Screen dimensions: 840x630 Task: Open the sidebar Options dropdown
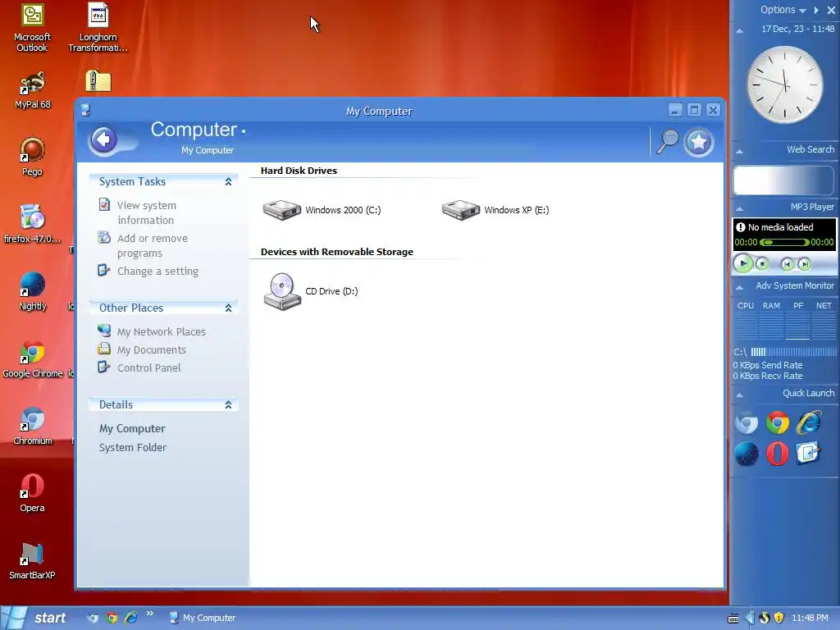783,10
